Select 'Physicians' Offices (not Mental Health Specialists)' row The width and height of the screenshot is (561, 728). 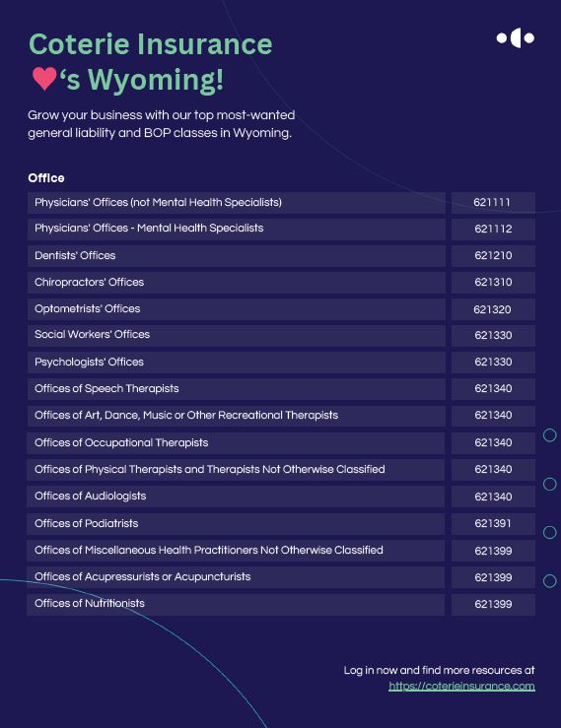(x=236, y=203)
